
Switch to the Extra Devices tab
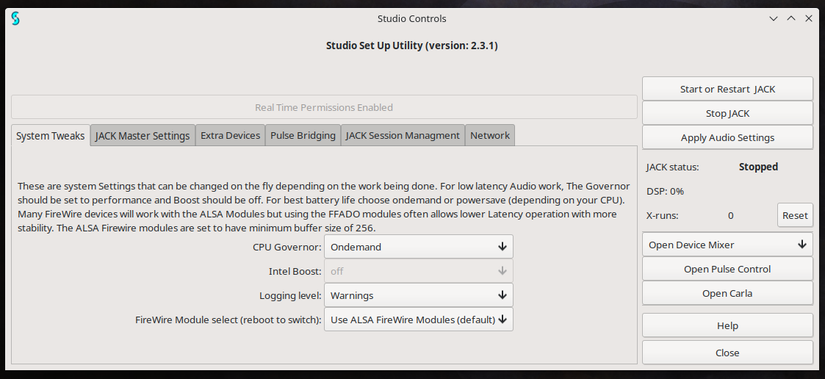pyautogui.click(x=230, y=136)
